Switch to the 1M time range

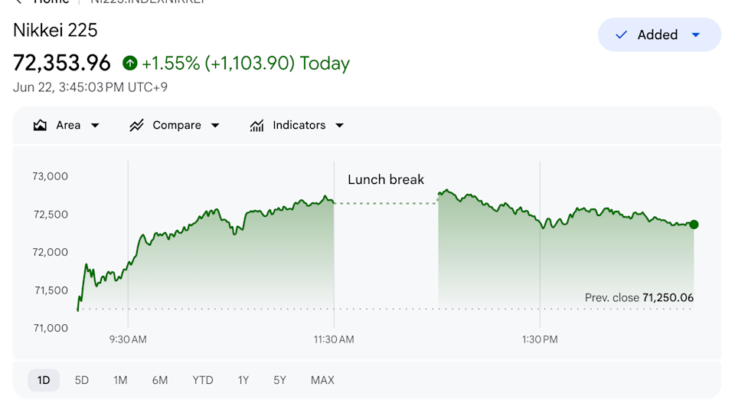(120, 380)
